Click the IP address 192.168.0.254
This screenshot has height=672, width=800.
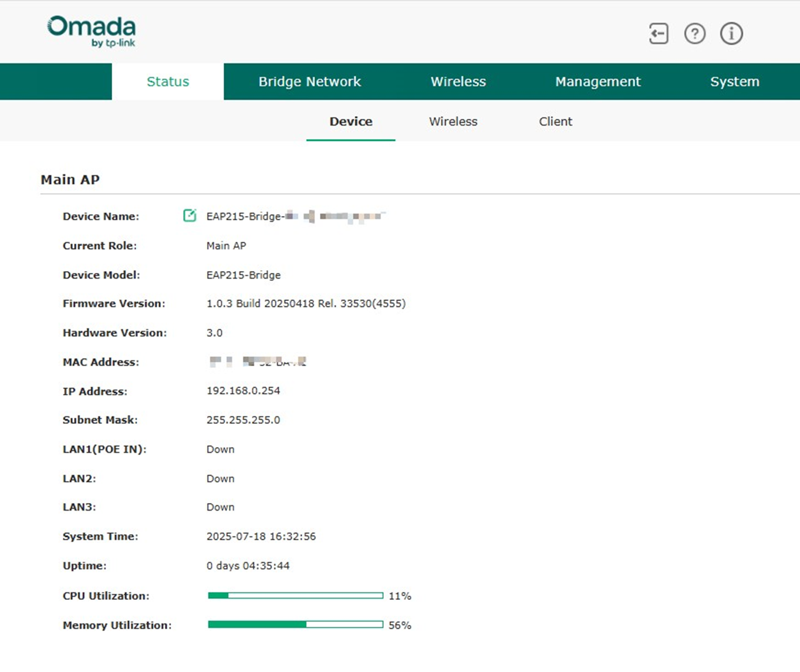243,391
